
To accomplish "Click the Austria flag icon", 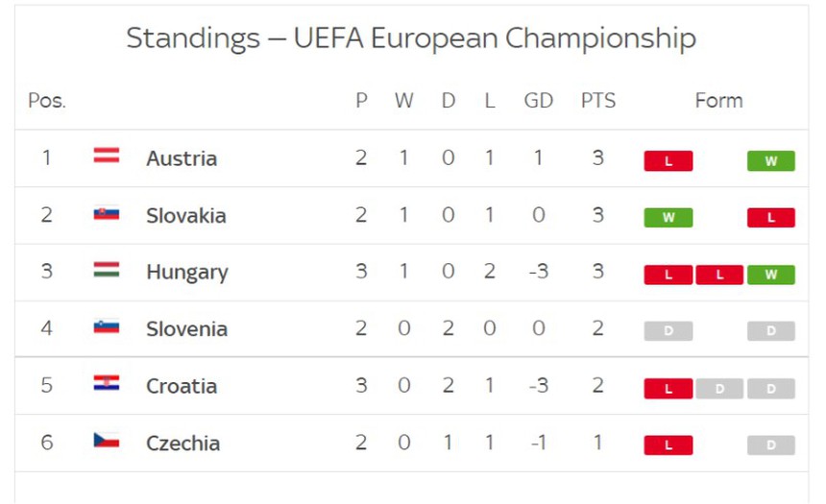I will (x=107, y=156).
